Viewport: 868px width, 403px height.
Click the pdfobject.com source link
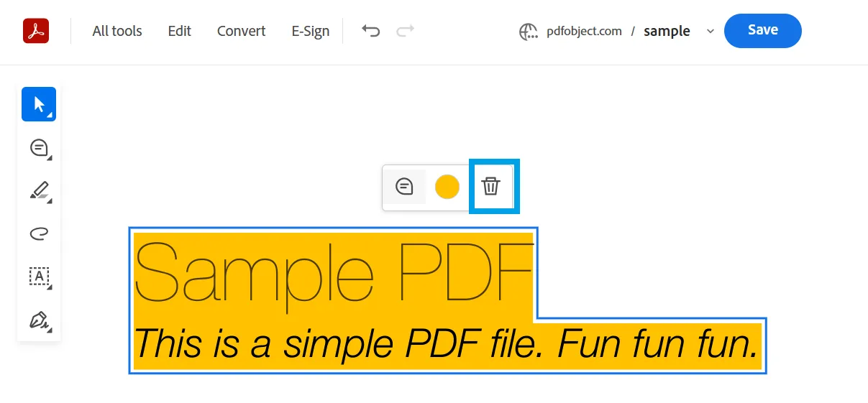[x=584, y=31]
